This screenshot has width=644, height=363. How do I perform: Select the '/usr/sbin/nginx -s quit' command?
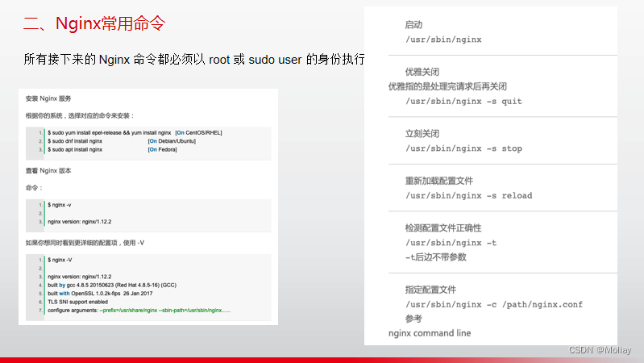pyautogui.click(x=463, y=101)
